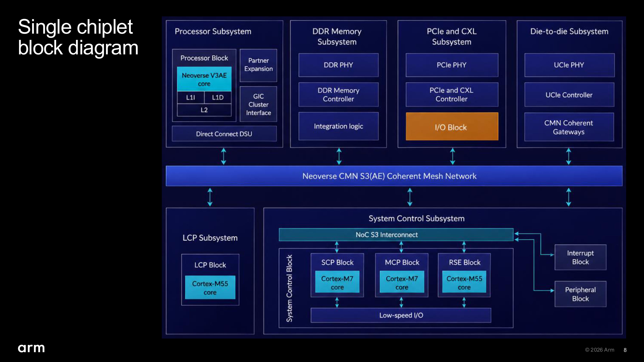
Task: Select the 'MCP Block' label
Action: (x=402, y=262)
